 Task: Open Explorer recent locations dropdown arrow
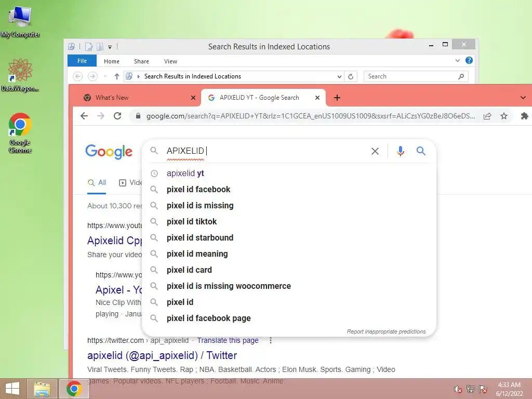click(x=105, y=76)
